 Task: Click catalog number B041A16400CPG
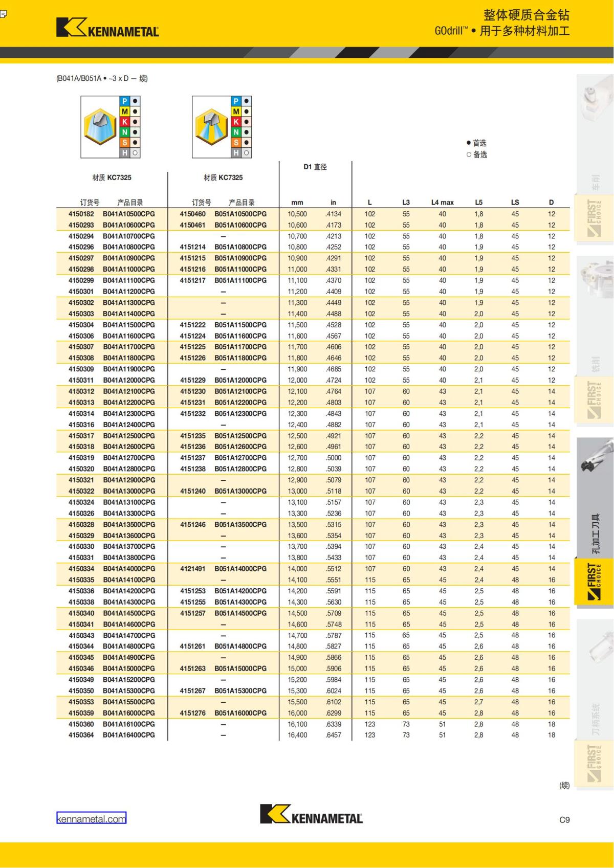[x=129, y=735]
